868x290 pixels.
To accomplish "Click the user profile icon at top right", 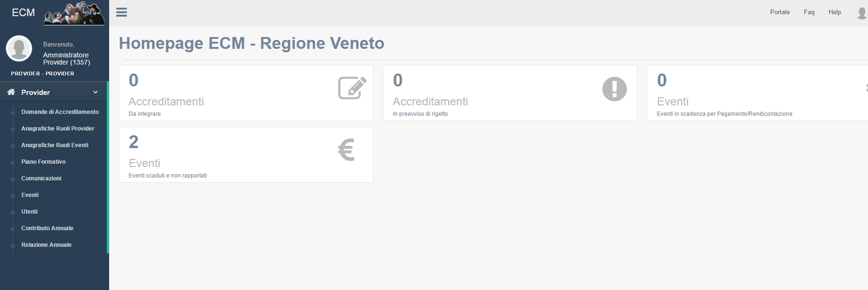I will tap(862, 13).
